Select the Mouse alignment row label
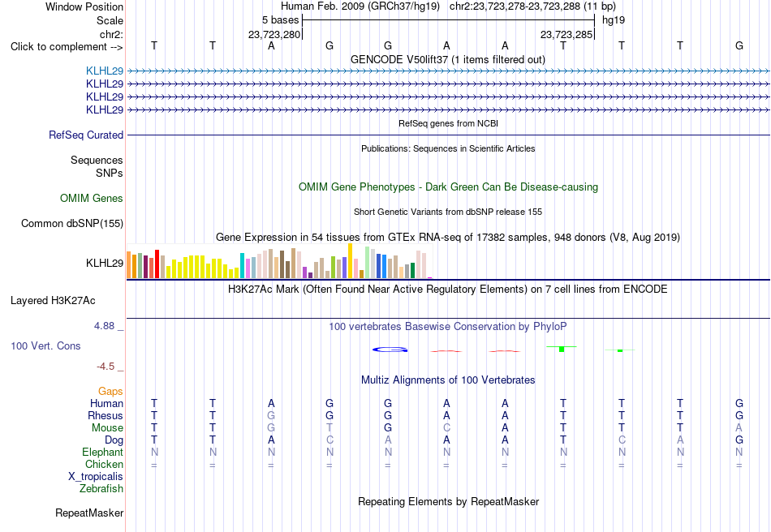The height and width of the screenshot is (532, 771). coord(107,428)
